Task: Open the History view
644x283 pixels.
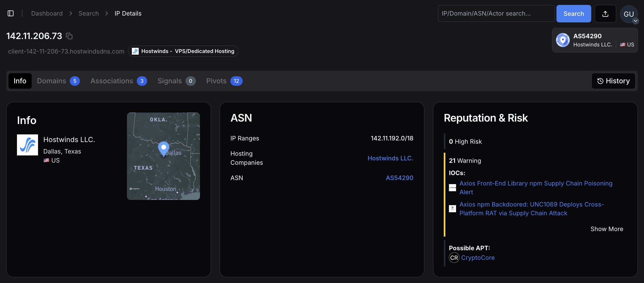Action: pyautogui.click(x=613, y=81)
